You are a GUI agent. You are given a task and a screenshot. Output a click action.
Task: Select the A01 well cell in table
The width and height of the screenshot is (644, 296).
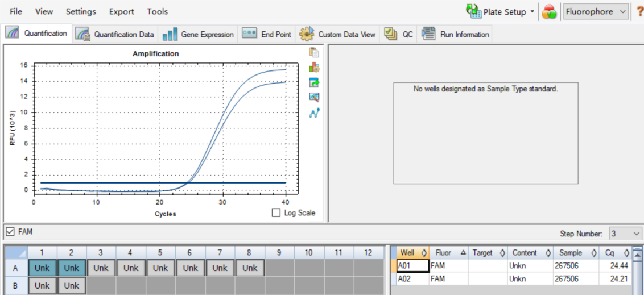pyautogui.click(x=413, y=266)
